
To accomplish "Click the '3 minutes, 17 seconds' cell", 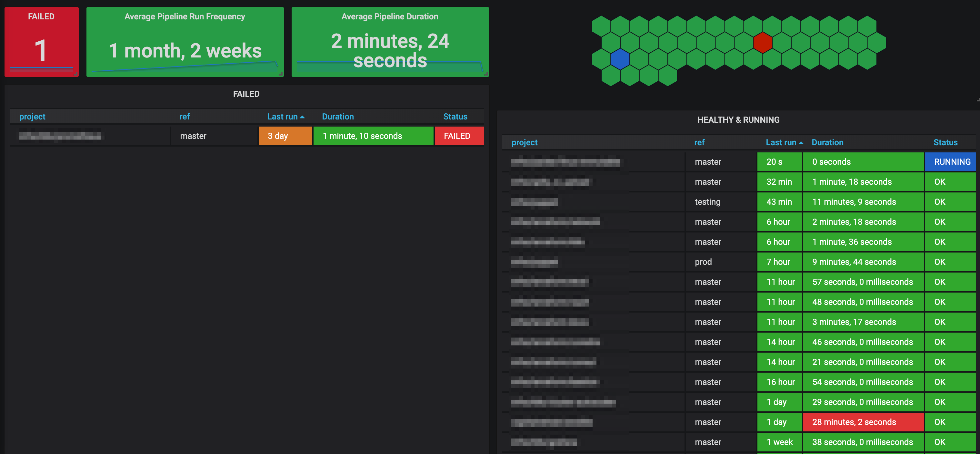I will 863,322.
